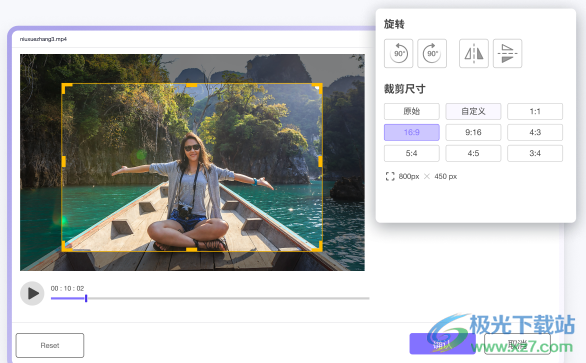Click the crop box top-right corner handle

[x=318, y=88]
